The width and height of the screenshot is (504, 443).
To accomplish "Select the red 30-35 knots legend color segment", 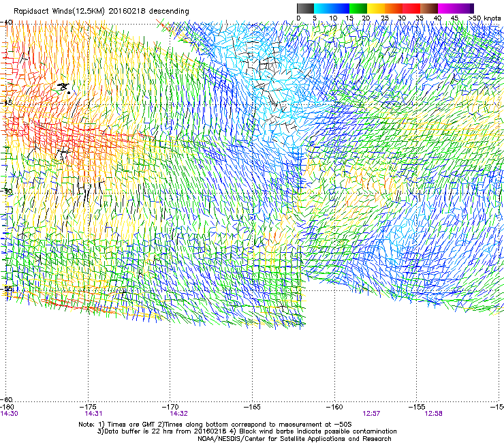I will 411,8.
